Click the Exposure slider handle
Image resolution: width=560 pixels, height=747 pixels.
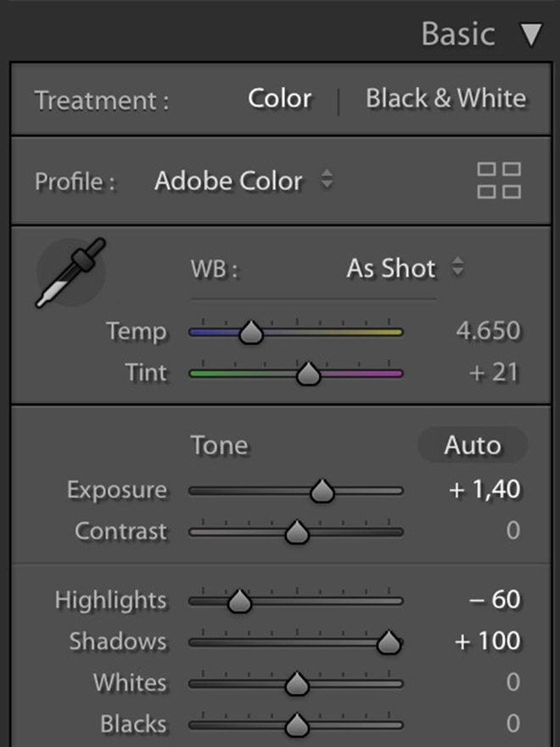pos(322,491)
